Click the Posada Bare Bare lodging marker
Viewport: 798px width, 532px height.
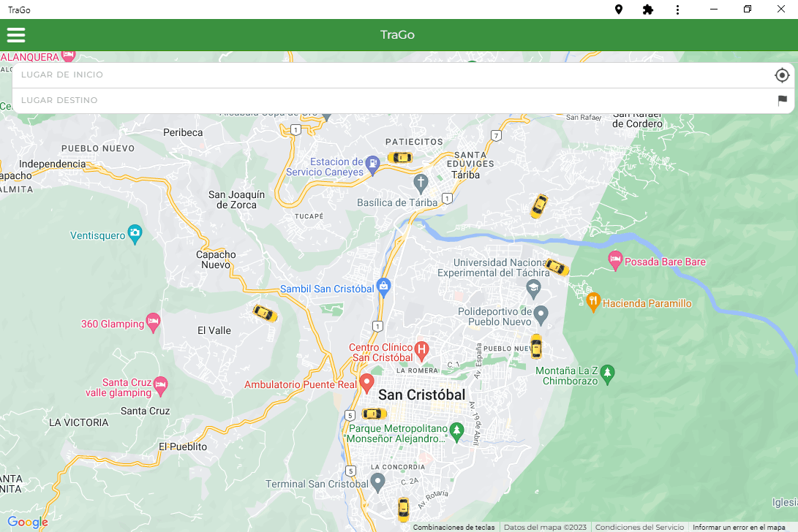tap(615, 260)
